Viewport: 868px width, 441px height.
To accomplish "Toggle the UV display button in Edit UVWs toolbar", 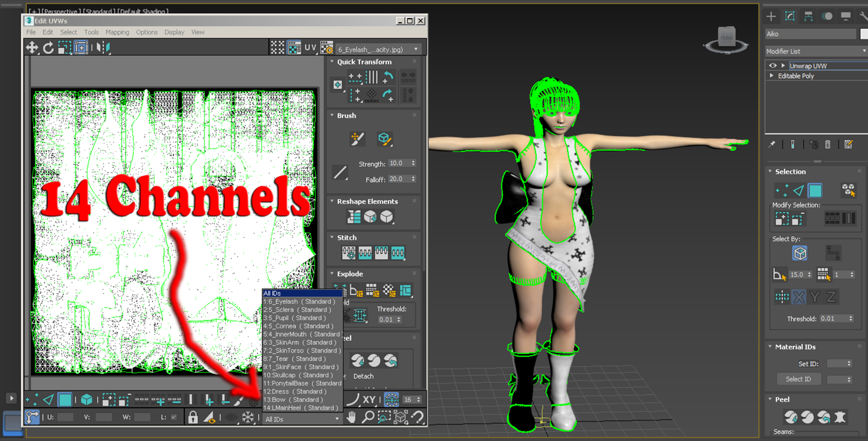I will click(310, 48).
